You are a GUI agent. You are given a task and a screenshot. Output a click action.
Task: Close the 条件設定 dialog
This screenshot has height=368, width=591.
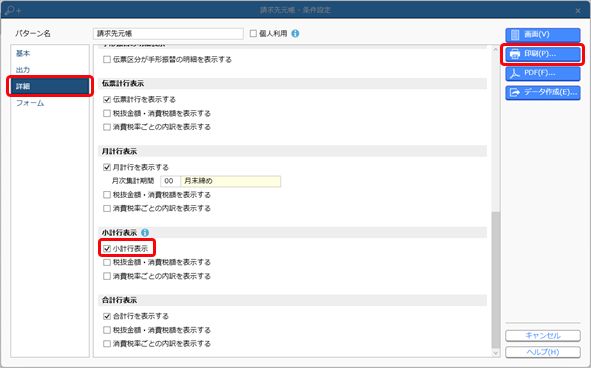pyautogui.click(x=578, y=11)
